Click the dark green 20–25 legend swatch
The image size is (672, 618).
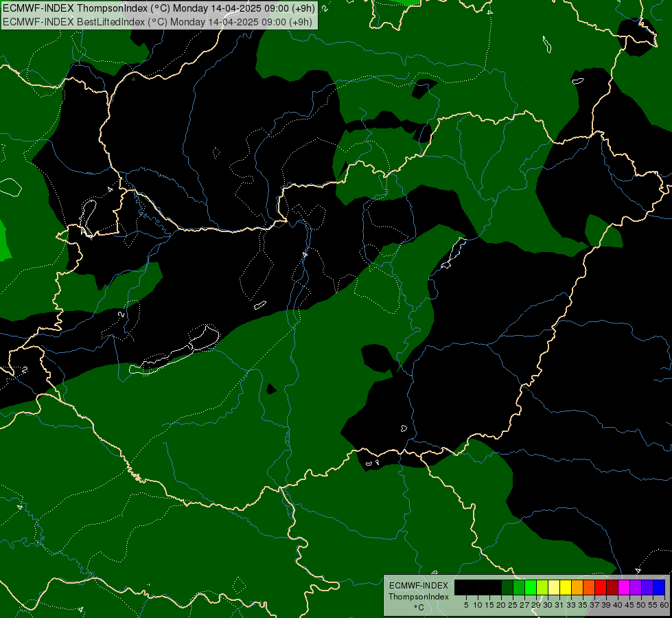point(507,587)
